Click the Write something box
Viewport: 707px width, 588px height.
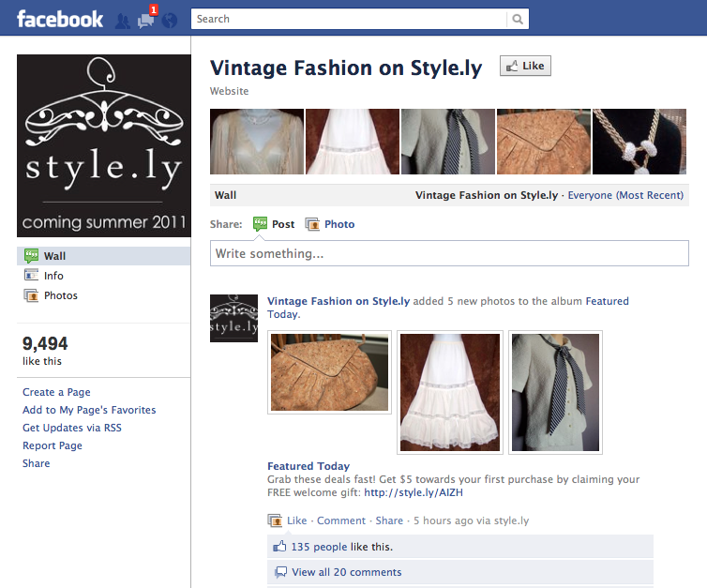(449, 253)
